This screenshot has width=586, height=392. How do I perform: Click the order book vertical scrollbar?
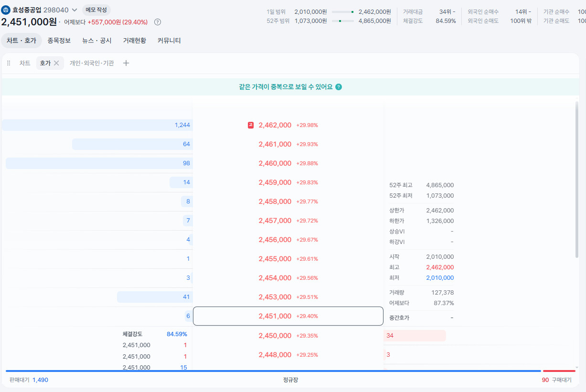(577, 180)
